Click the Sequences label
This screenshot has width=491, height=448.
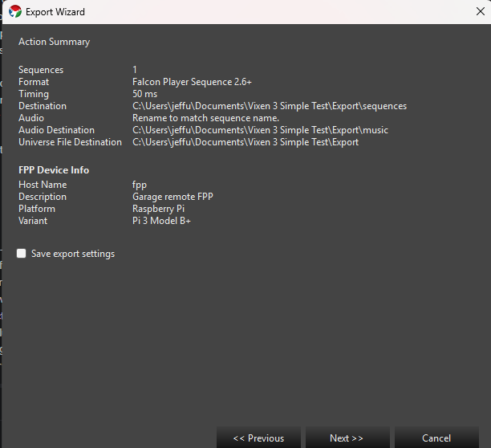click(41, 70)
